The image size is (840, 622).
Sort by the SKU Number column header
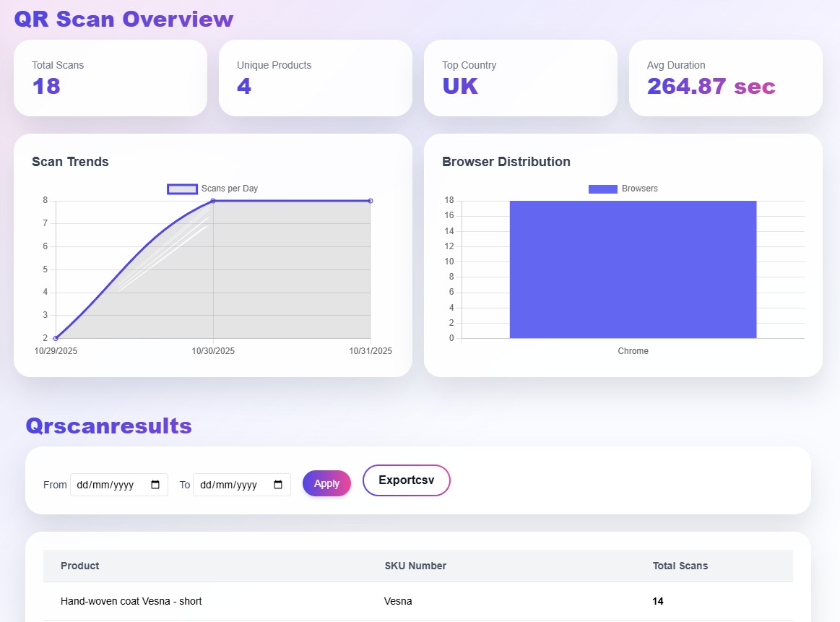416,566
